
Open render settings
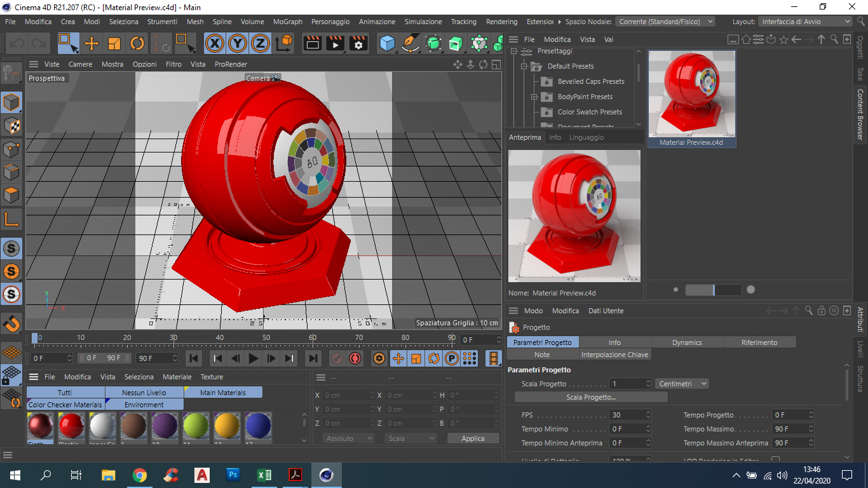(x=358, y=43)
